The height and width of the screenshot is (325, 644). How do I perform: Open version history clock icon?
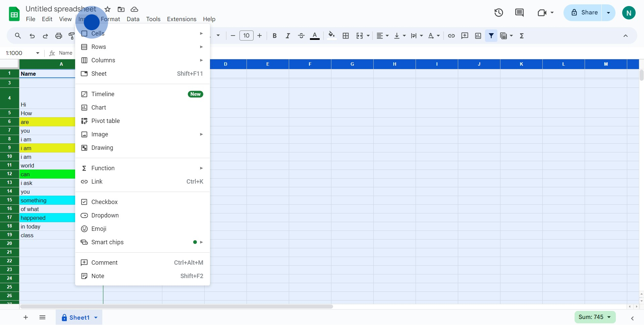click(x=498, y=13)
